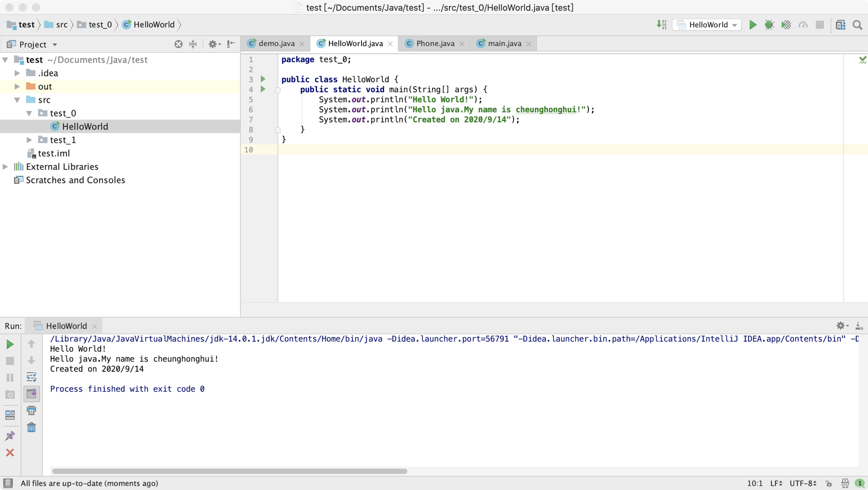Screen dimensions: 868x490
Task: Click the Stop square in top toolbar
Action: [820, 25]
